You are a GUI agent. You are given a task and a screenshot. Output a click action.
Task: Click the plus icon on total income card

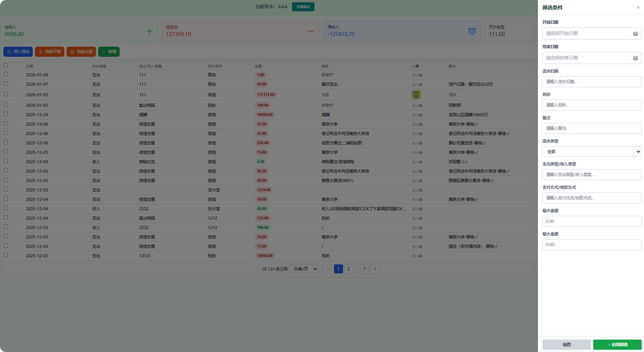[149, 31]
